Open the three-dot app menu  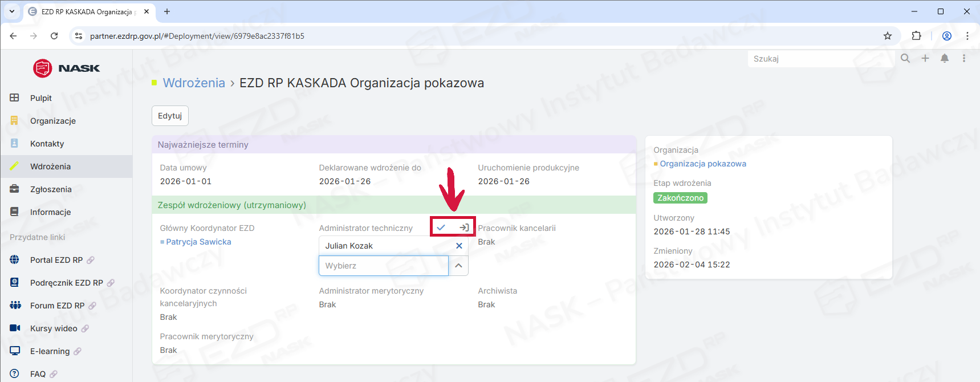(964, 58)
